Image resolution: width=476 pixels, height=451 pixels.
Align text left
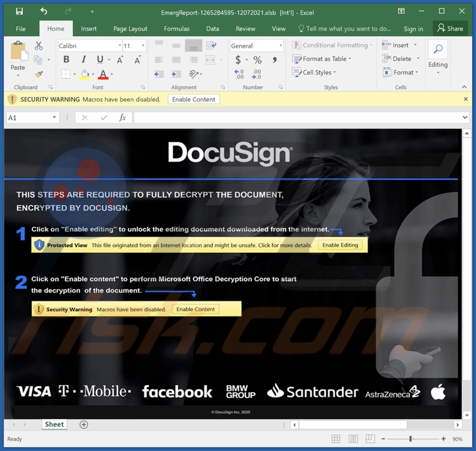[159, 60]
